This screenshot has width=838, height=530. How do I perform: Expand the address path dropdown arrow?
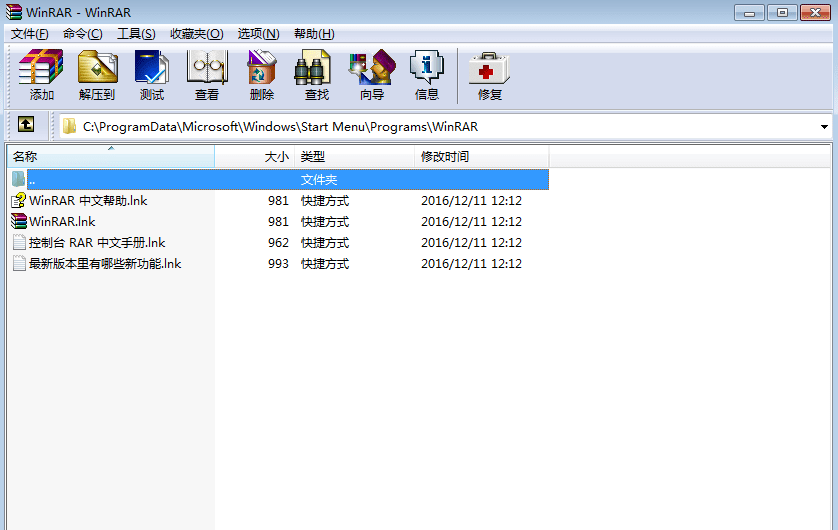pos(824,127)
